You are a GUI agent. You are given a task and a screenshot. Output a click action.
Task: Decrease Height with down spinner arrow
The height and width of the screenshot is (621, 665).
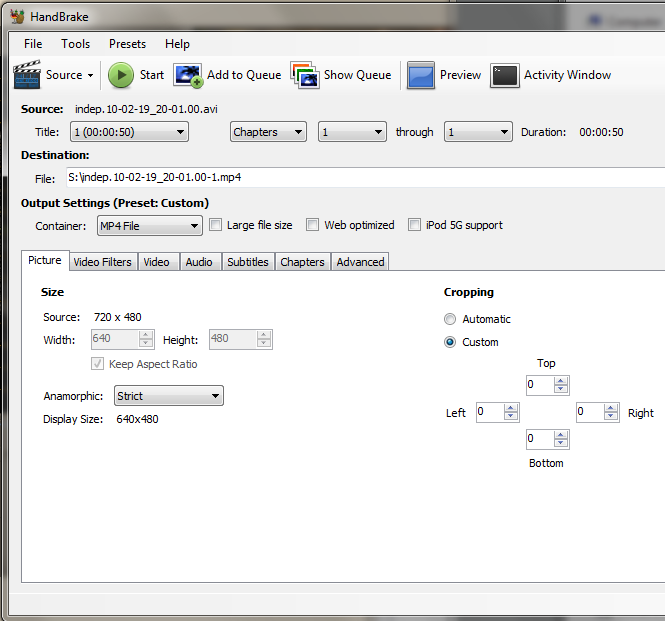[x=264, y=344]
